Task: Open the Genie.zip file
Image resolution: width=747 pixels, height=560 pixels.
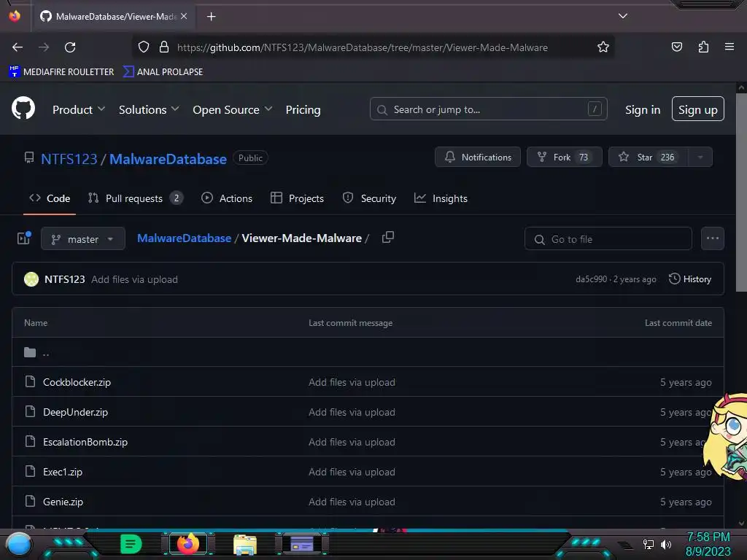Action: tap(63, 502)
